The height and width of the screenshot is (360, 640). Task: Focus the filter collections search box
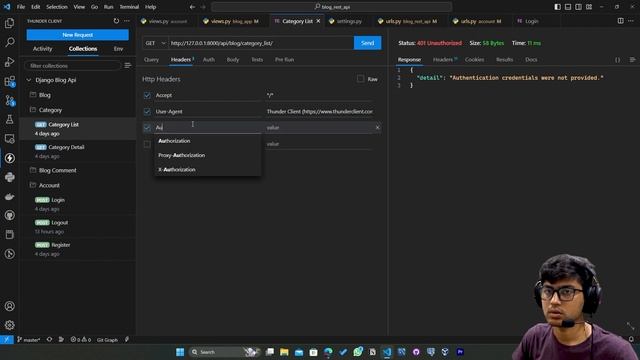[x=73, y=65]
